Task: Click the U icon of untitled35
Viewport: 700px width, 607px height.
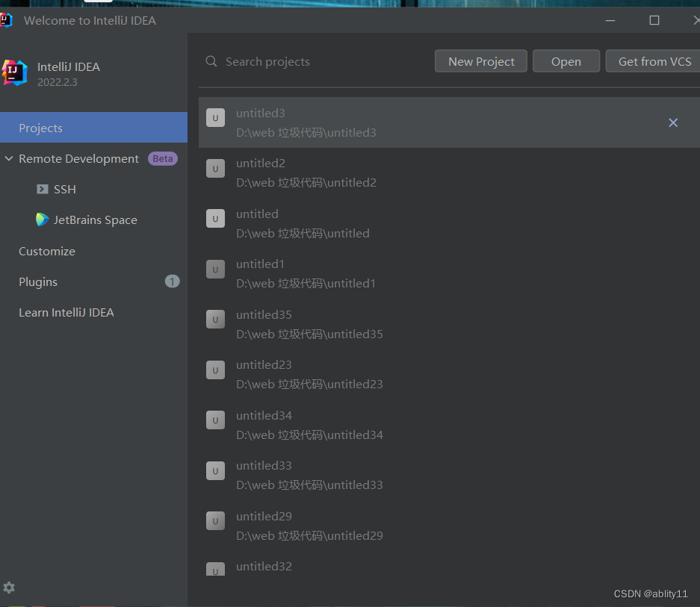Action: (x=215, y=320)
